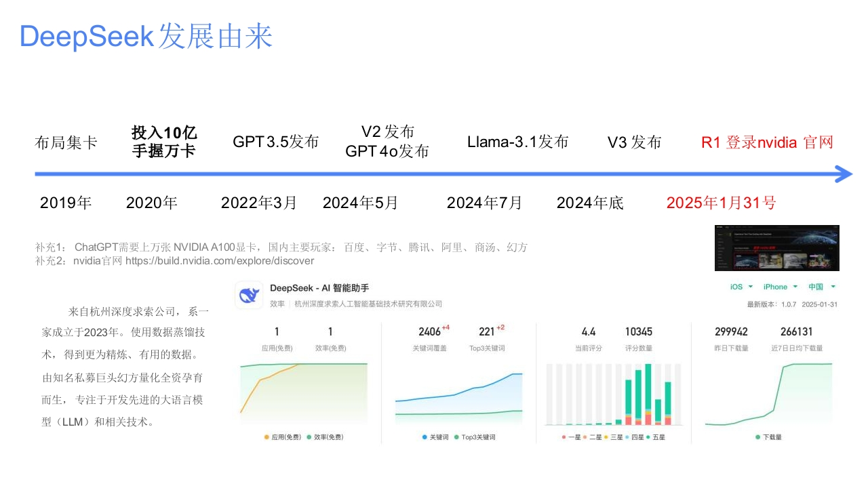The height and width of the screenshot is (488, 868).
Task: Click the 221 Top3关键词 value
Action: [487, 331]
